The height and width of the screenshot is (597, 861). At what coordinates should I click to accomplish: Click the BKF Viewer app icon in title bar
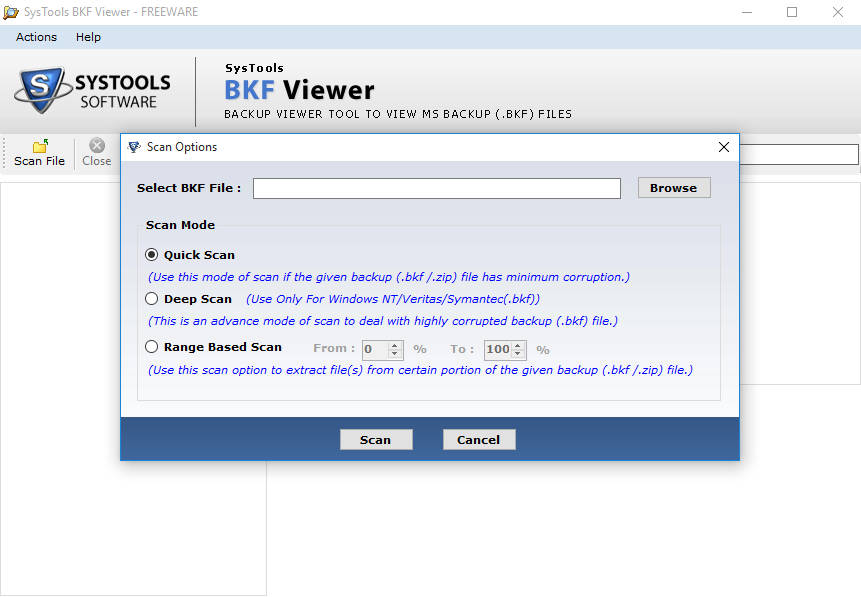click(x=11, y=12)
